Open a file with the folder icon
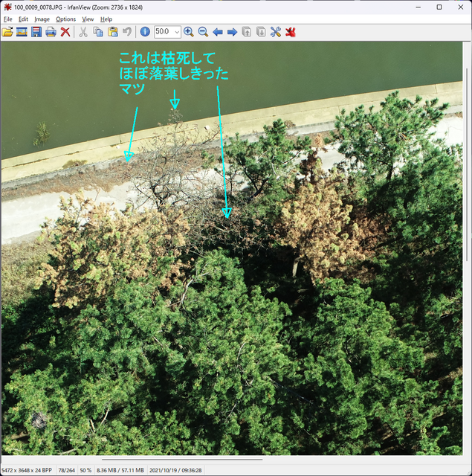 7,32
